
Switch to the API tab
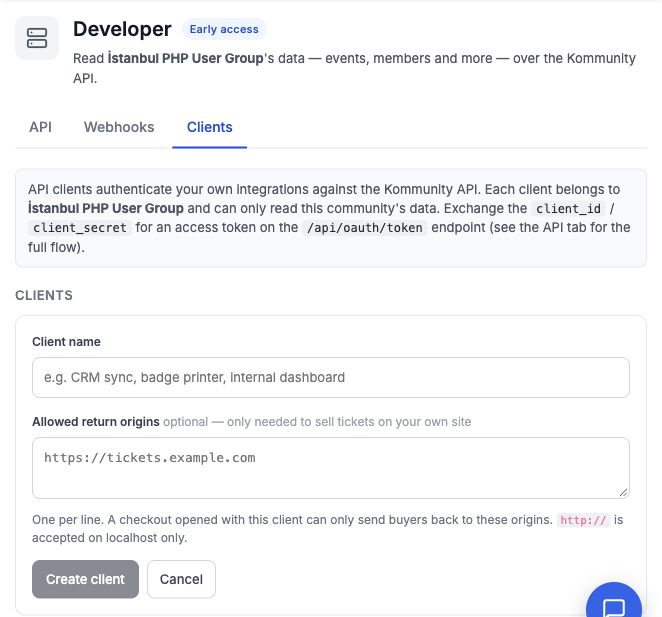[x=41, y=127]
